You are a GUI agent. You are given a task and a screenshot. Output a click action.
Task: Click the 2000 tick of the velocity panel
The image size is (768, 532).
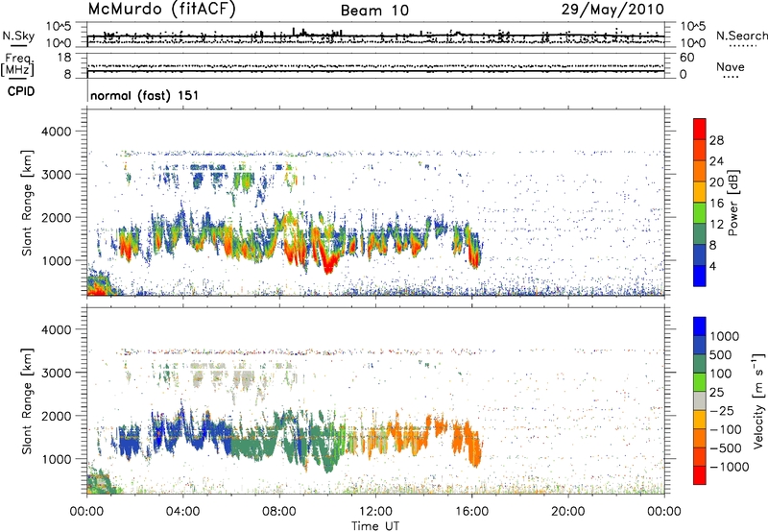click(56, 416)
